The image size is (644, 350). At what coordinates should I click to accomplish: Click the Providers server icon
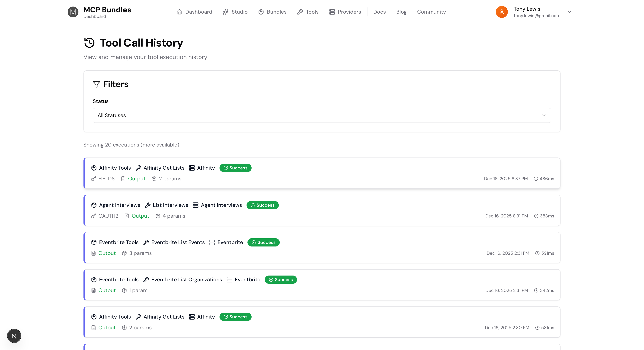pyautogui.click(x=332, y=12)
